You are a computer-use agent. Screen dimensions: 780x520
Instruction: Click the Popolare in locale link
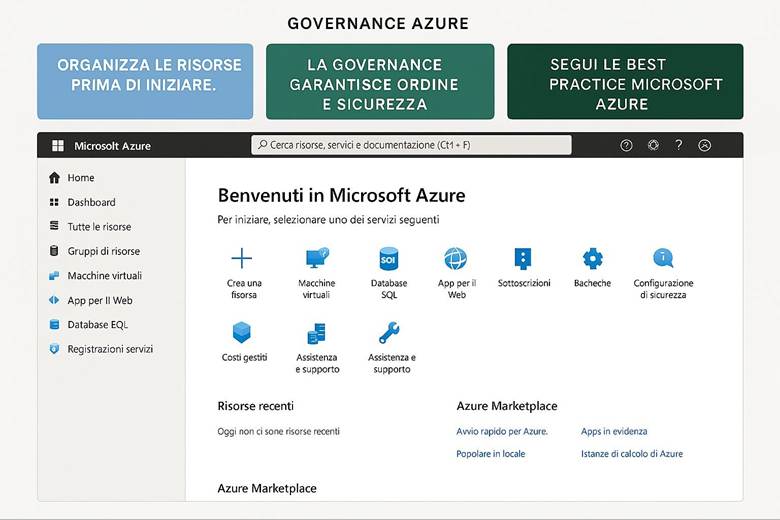click(x=491, y=453)
